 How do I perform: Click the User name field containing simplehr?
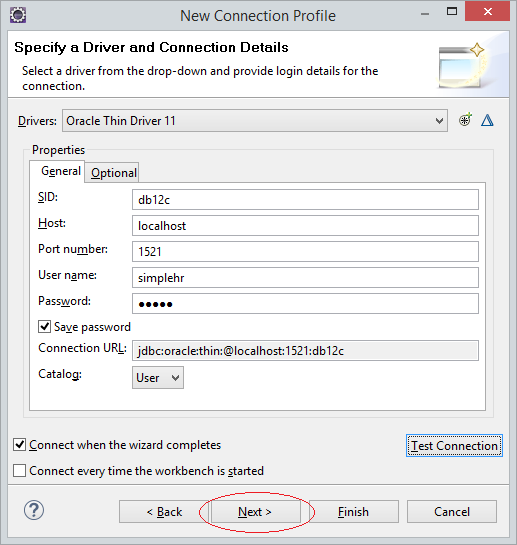click(x=305, y=277)
